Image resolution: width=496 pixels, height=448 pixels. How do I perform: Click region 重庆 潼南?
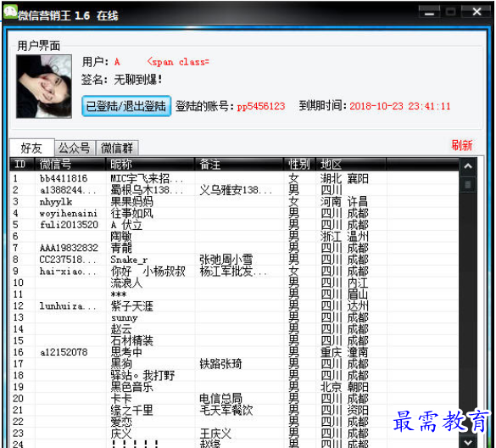click(x=344, y=352)
